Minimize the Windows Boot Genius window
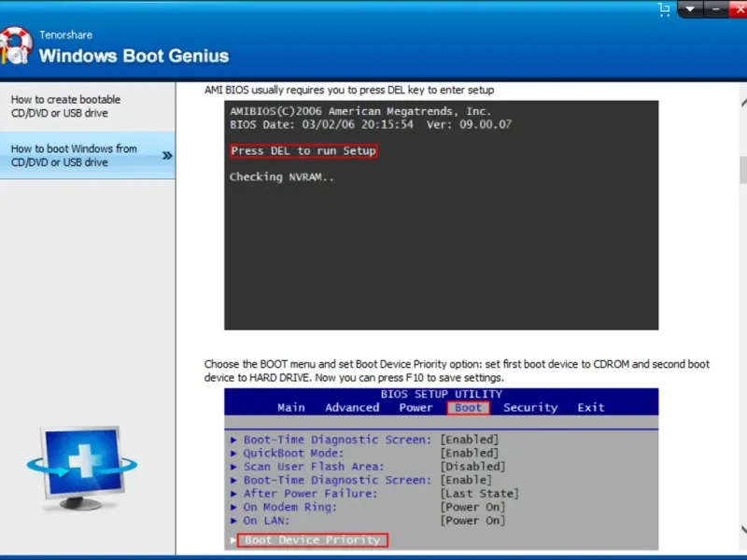The width and height of the screenshot is (747, 560). coord(715,9)
